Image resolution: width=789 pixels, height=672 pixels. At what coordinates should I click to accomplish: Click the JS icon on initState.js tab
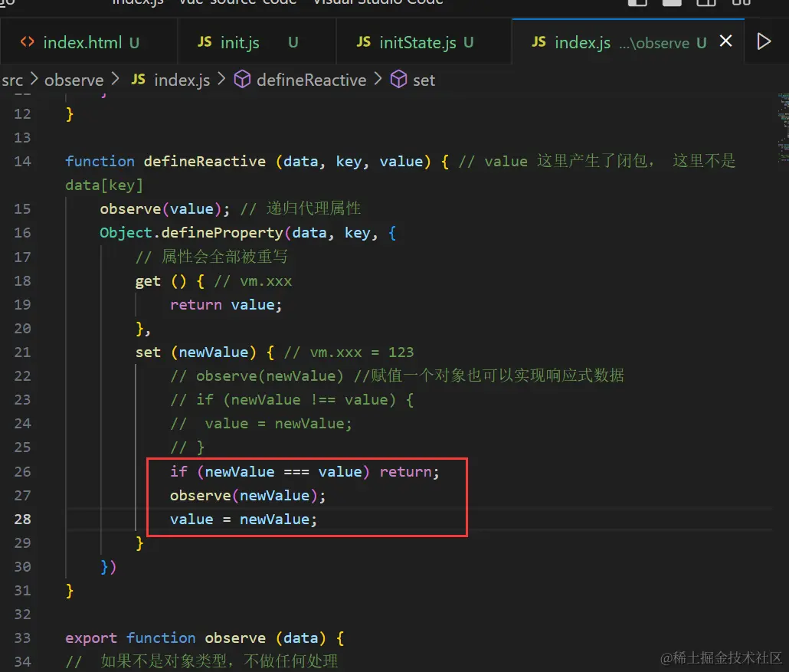(x=363, y=42)
